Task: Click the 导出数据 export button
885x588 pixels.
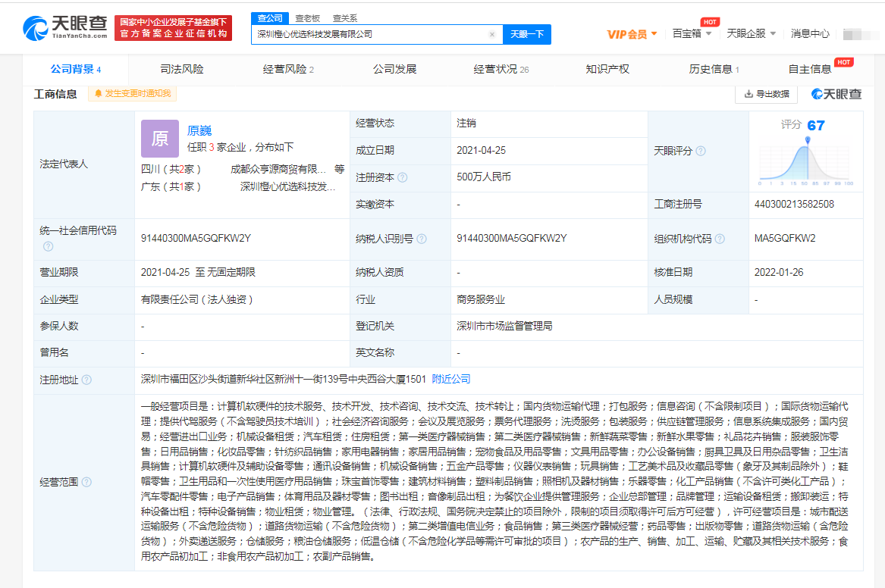Action: click(x=767, y=94)
